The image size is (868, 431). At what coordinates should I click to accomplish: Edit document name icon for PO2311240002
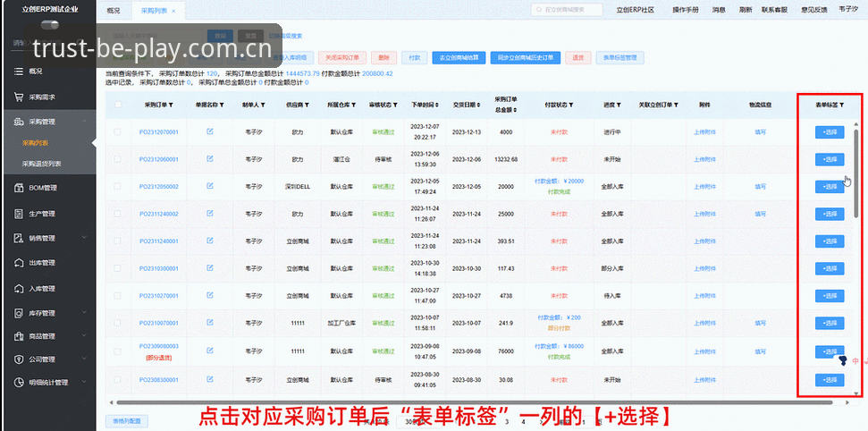pyautogui.click(x=210, y=213)
